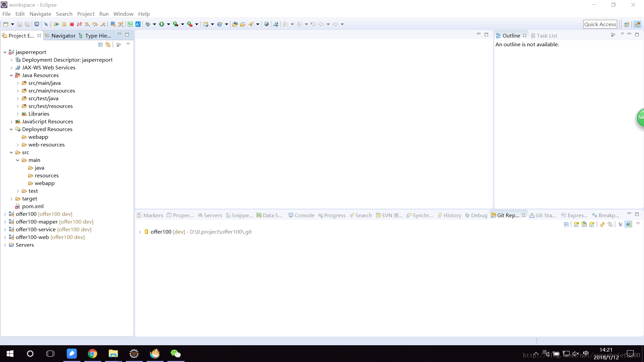Minimize the Git Repositories panel
The image size is (644, 362).
click(x=629, y=214)
